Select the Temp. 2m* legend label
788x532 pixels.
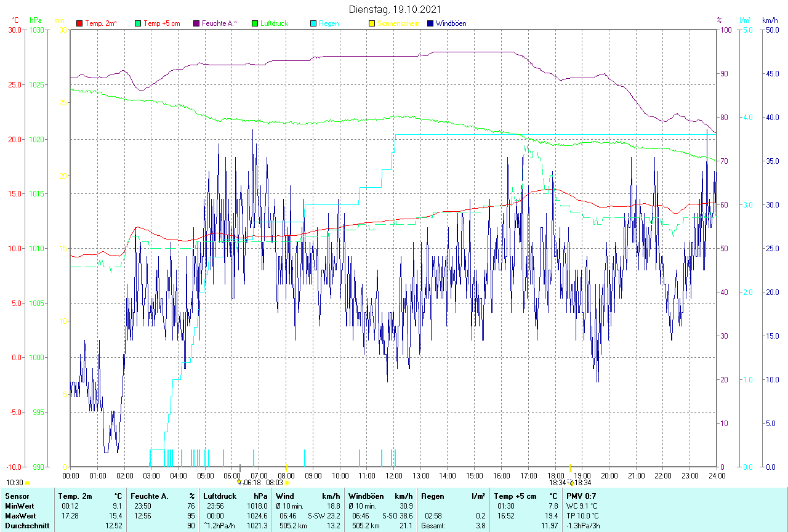[101, 23]
